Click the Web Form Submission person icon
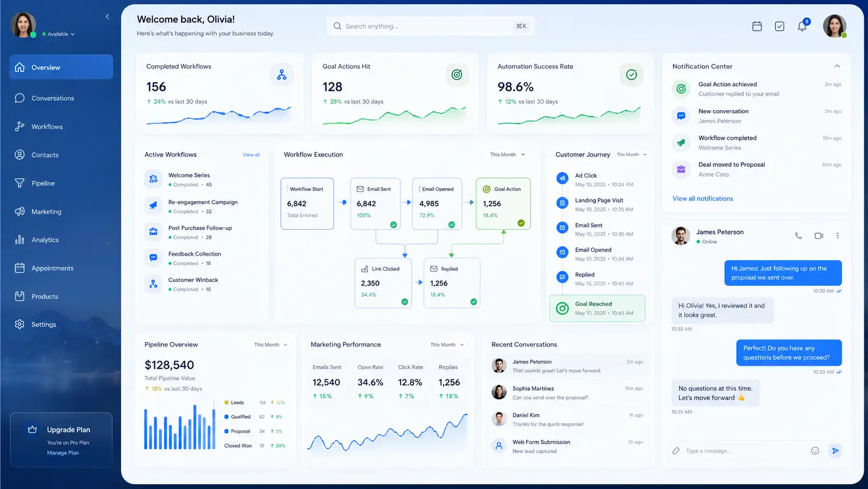The height and width of the screenshot is (489, 868). (499, 445)
